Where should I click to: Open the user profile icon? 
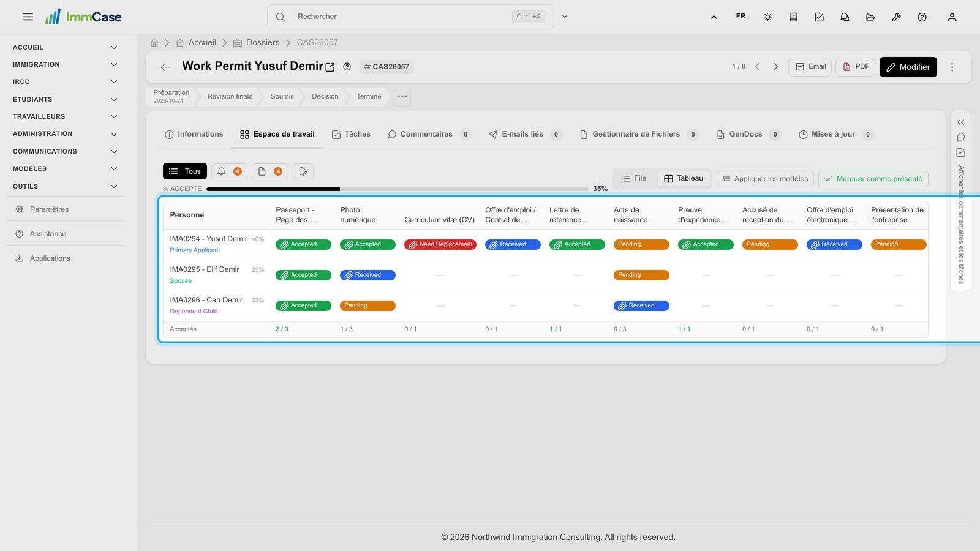coord(952,17)
